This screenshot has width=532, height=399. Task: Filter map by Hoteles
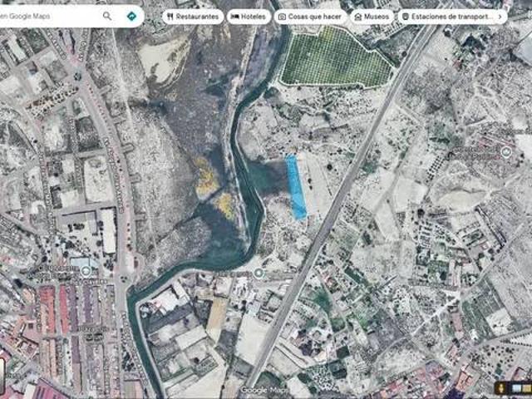[x=249, y=17]
